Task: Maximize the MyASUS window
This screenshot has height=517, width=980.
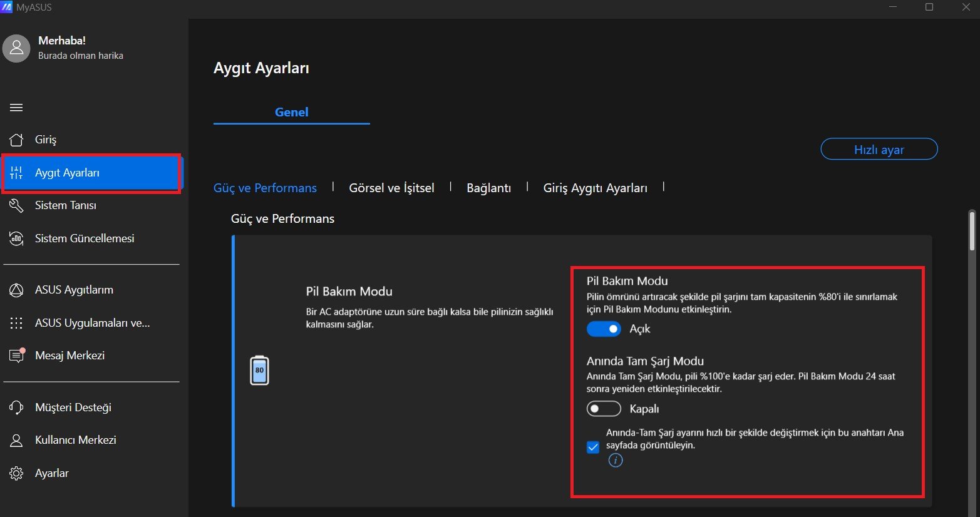Action: [929, 7]
